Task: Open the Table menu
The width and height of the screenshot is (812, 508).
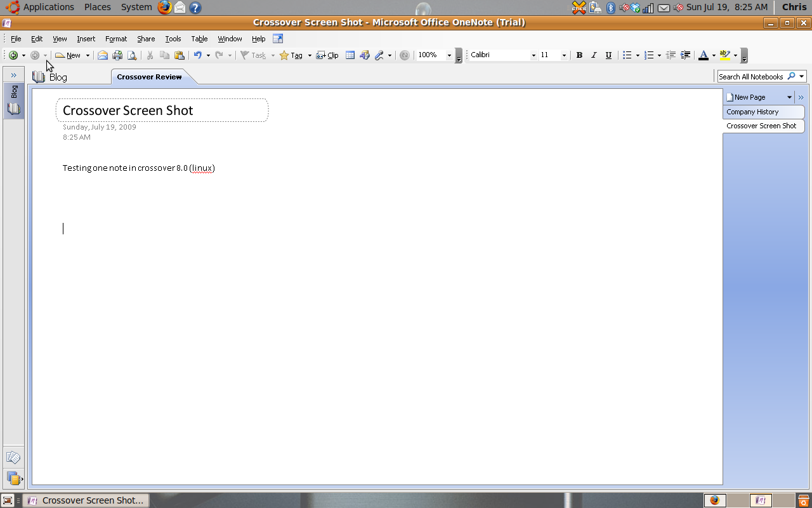Action: (200, 39)
